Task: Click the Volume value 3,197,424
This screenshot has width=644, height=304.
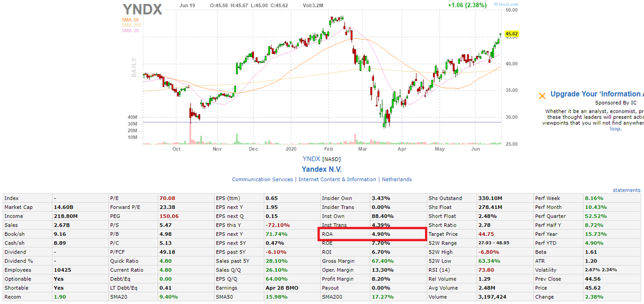Action: pos(492,297)
